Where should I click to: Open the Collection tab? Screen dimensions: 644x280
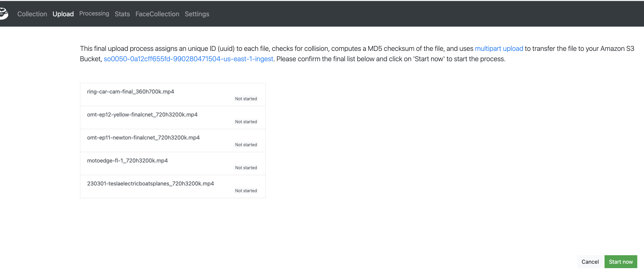[x=32, y=14]
